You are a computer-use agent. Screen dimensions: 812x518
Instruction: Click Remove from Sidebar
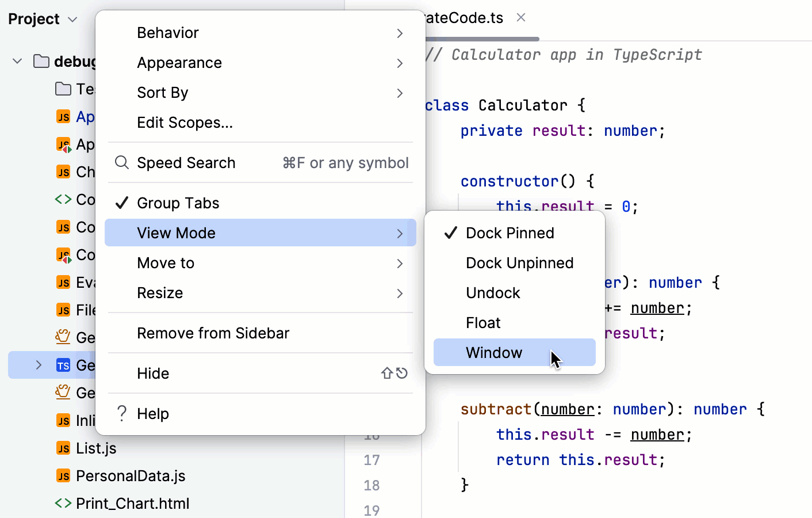(213, 333)
